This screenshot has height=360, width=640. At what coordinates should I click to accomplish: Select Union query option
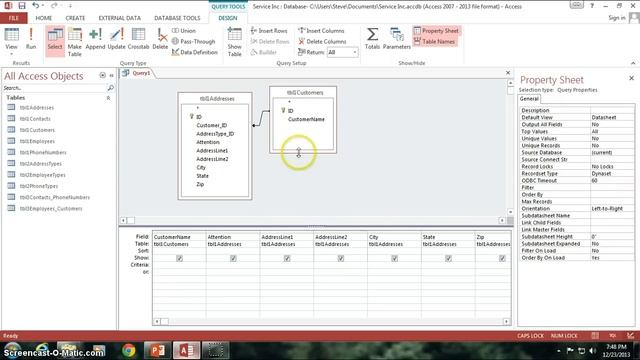coord(184,31)
